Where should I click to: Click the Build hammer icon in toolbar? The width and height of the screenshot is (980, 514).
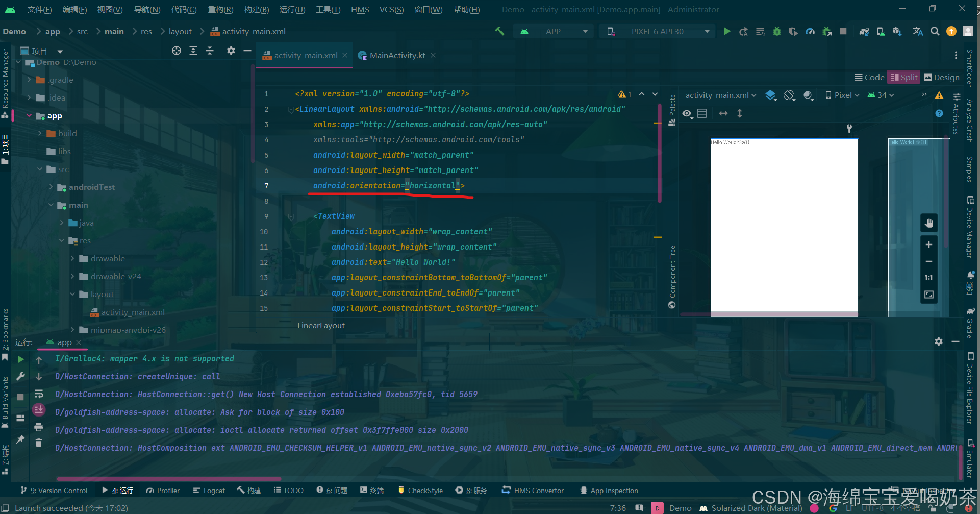[x=499, y=31]
